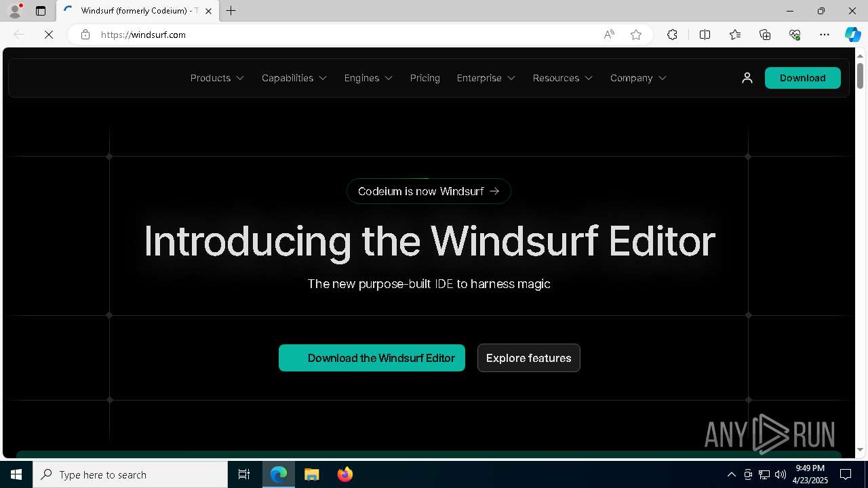Open File Explorer from taskbar
This screenshot has width=868, height=488.
[x=312, y=474]
